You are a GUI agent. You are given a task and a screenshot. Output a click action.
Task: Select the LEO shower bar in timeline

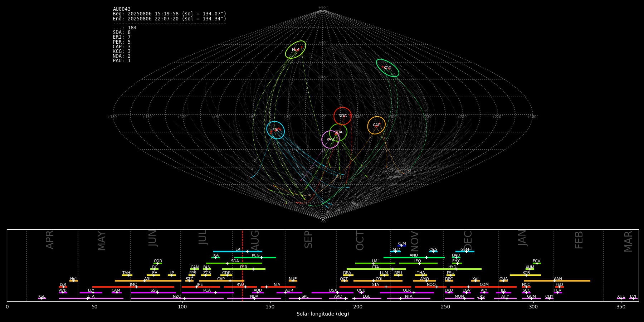click(418, 263)
